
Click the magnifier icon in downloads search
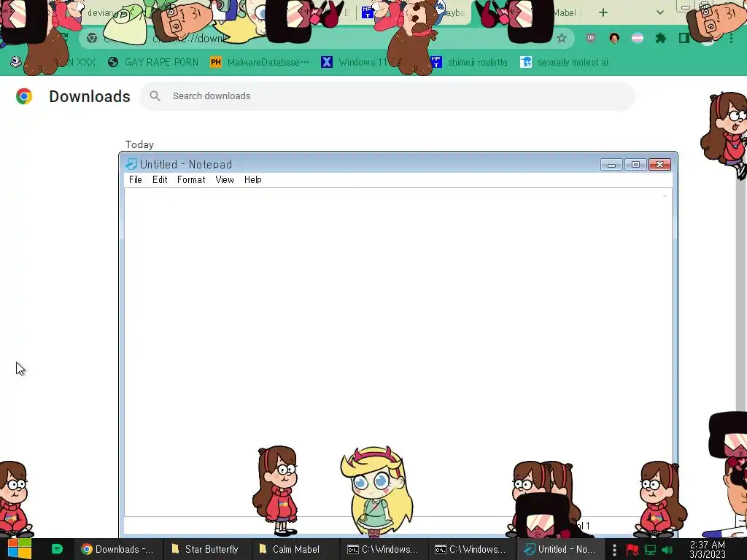coord(155,96)
